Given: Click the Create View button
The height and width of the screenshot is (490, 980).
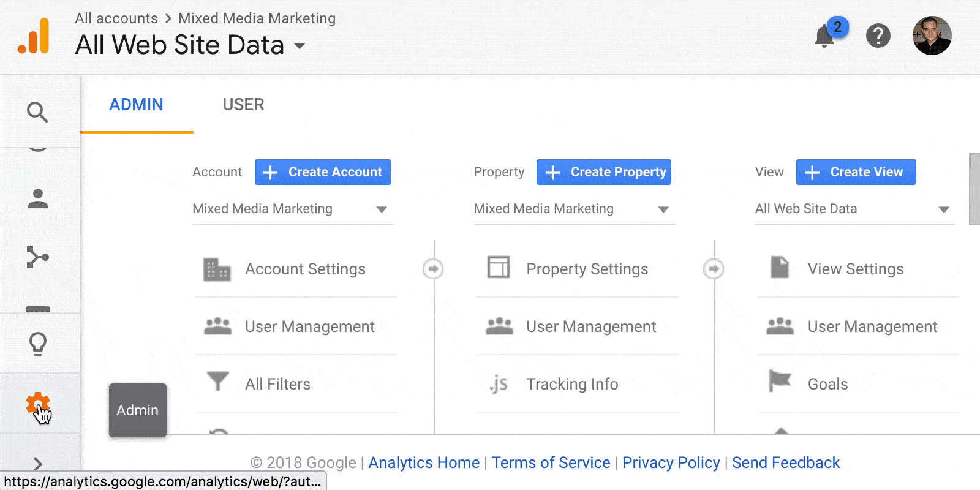Looking at the screenshot, I should click(856, 172).
